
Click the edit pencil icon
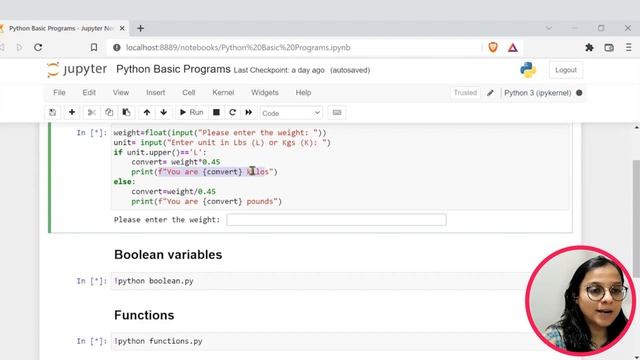[490, 93]
